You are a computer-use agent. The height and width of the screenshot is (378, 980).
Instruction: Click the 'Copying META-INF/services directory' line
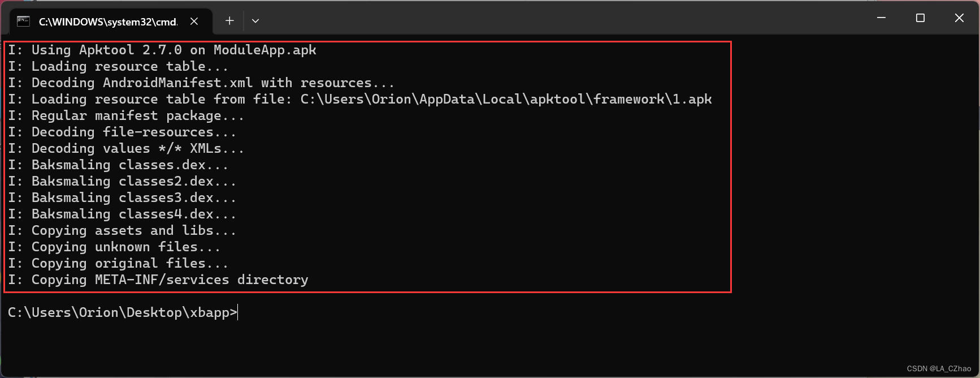158,280
